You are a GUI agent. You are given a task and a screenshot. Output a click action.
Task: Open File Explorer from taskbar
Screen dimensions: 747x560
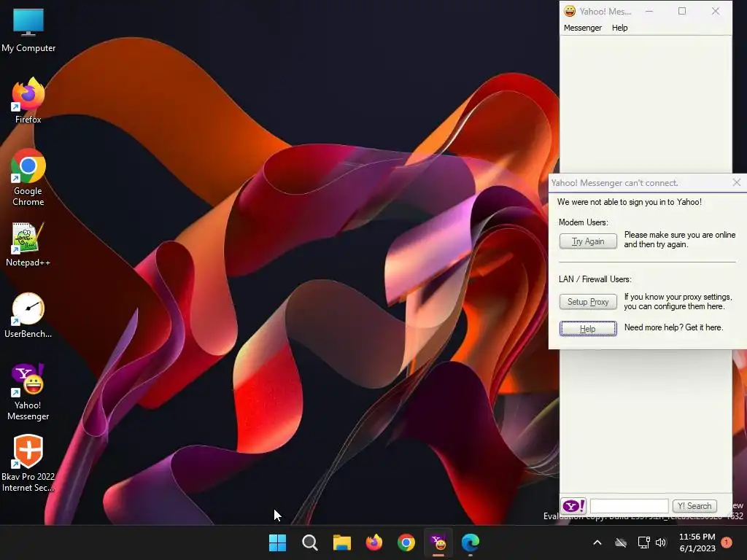[x=341, y=542]
